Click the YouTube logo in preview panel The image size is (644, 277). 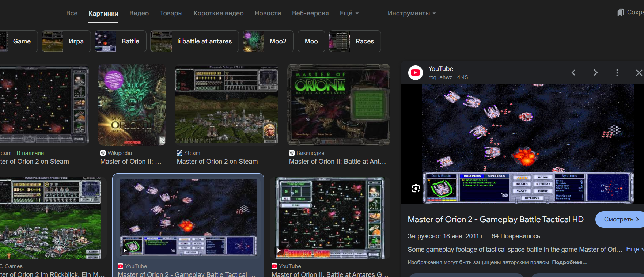coord(416,73)
